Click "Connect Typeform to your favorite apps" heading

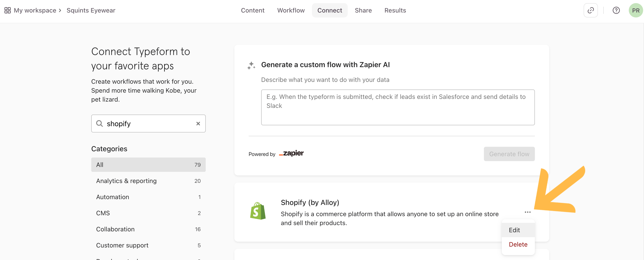pyautogui.click(x=140, y=59)
